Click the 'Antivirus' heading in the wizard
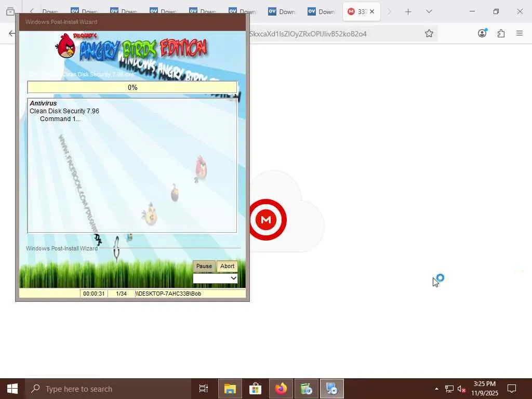The image size is (532, 399). (x=43, y=103)
